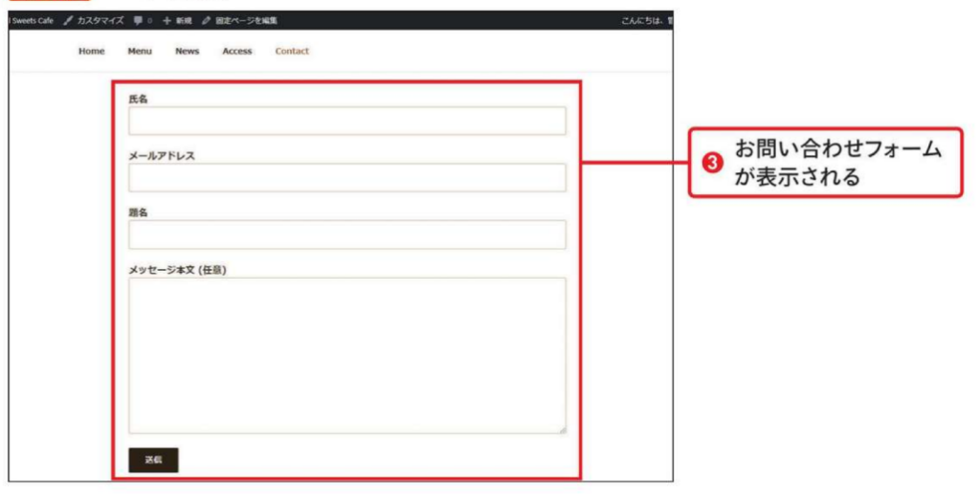Navigate to the Access page
The width and height of the screenshot is (980, 494).
[237, 52]
